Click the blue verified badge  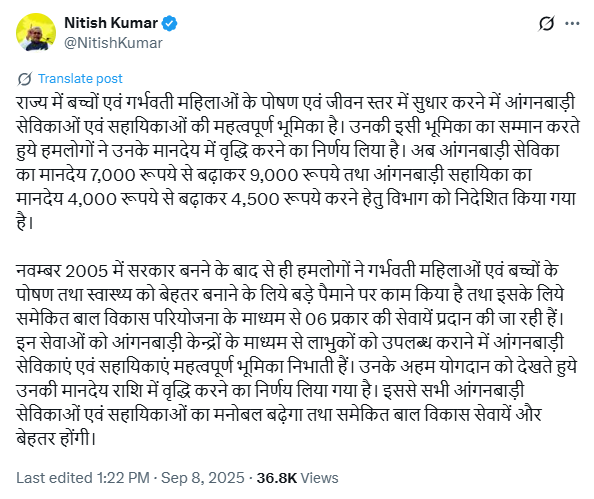pyautogui.click(x=169, y=23)
